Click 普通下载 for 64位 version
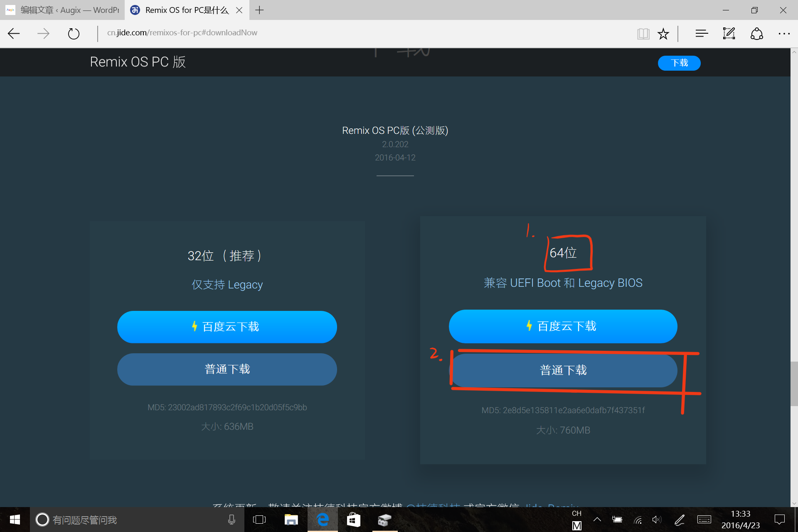The height and width of the screenshot is (532, 798). pyautogui.click(x=563, y=370)
